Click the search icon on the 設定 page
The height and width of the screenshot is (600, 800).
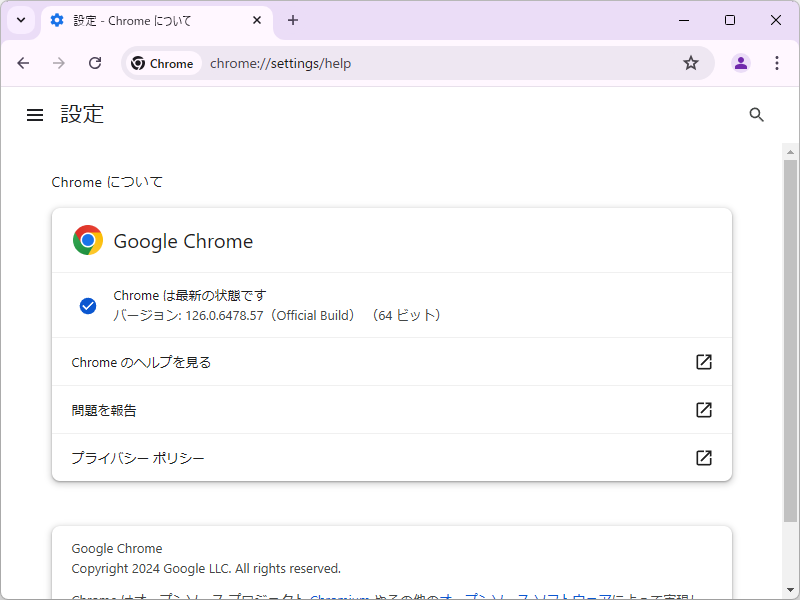coord(756,114)
